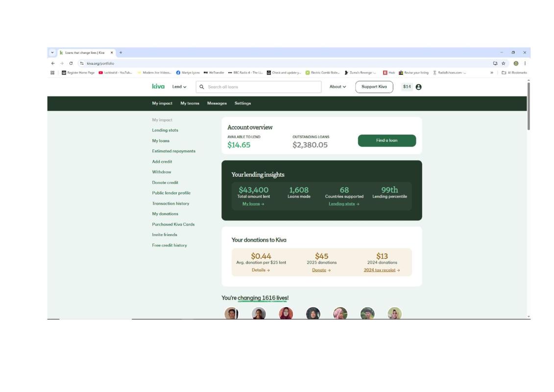Image resolution: width=554 pixels, height=392 pixels.
Task: Reload the page using the refresh icon
Action: (71, 63)
